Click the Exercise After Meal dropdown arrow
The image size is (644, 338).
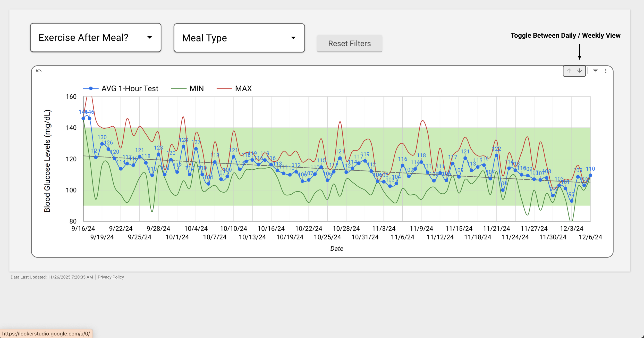click(x=149, y=38)
